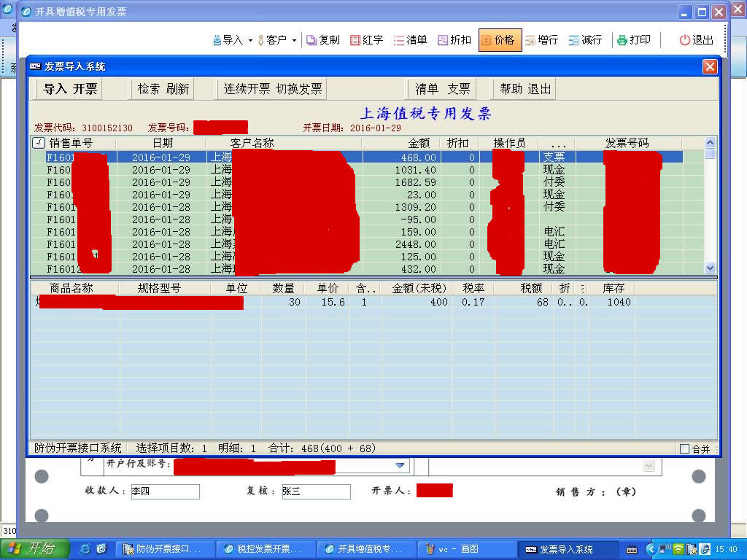Open the 客户 customer toolbar button
Screen dimensions: 747x560
[x=271, y=40]
